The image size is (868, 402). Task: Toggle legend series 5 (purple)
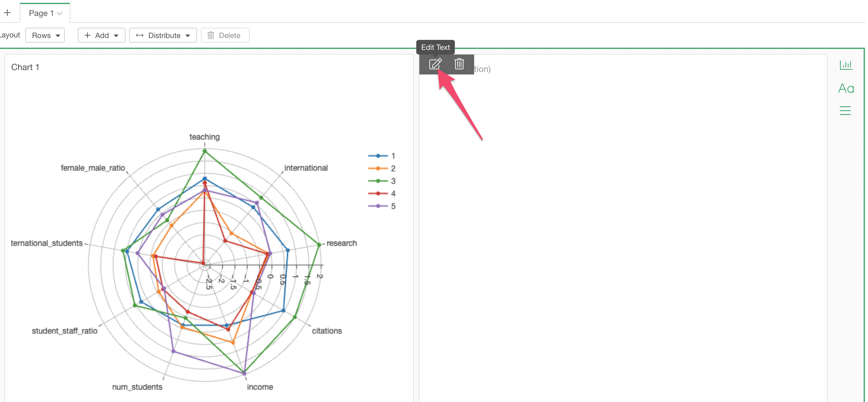(381, 206)
